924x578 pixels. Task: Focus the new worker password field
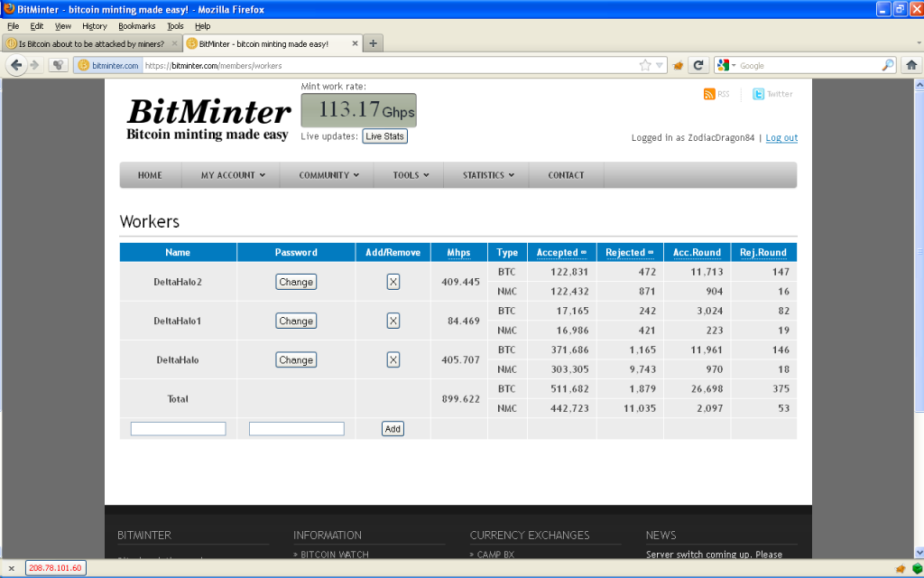pyautogui.click(x=296, y=429)
